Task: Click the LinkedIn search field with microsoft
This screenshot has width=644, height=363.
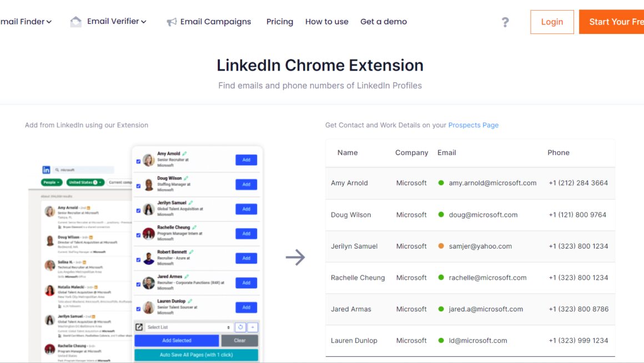Action: 83,170
